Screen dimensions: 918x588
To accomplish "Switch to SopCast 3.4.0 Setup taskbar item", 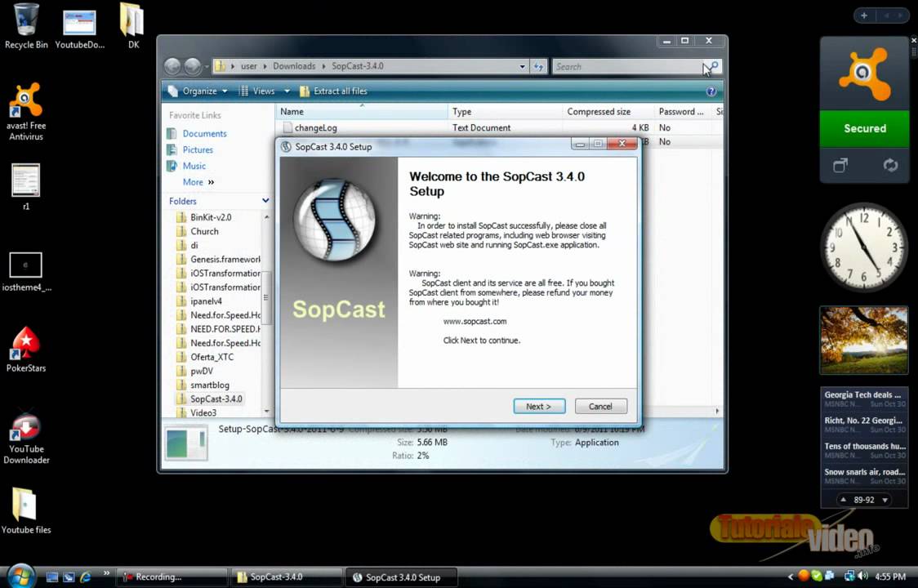I will coord(402,577).
